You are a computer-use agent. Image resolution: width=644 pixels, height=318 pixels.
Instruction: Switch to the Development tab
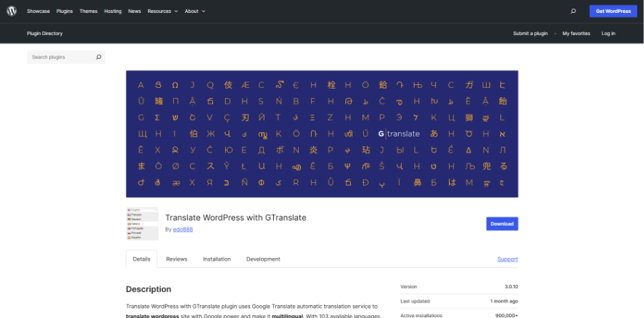[x=263, y=259]
